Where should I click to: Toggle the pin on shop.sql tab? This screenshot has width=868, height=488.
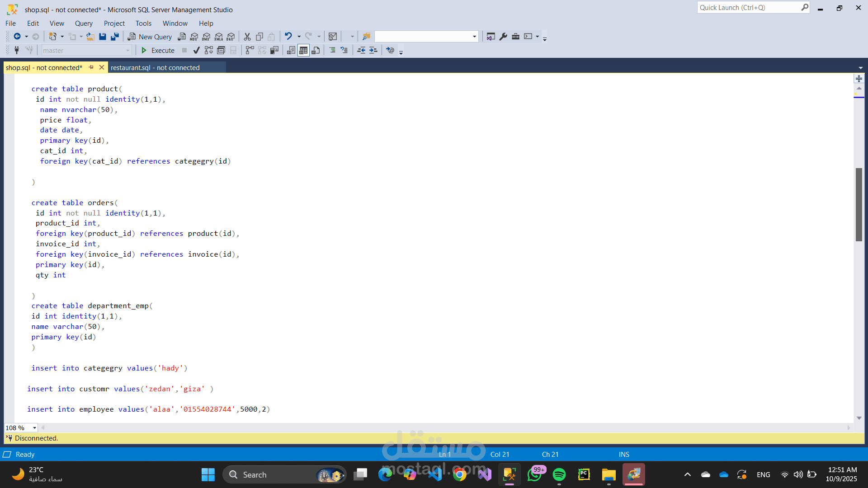[91, 67]
